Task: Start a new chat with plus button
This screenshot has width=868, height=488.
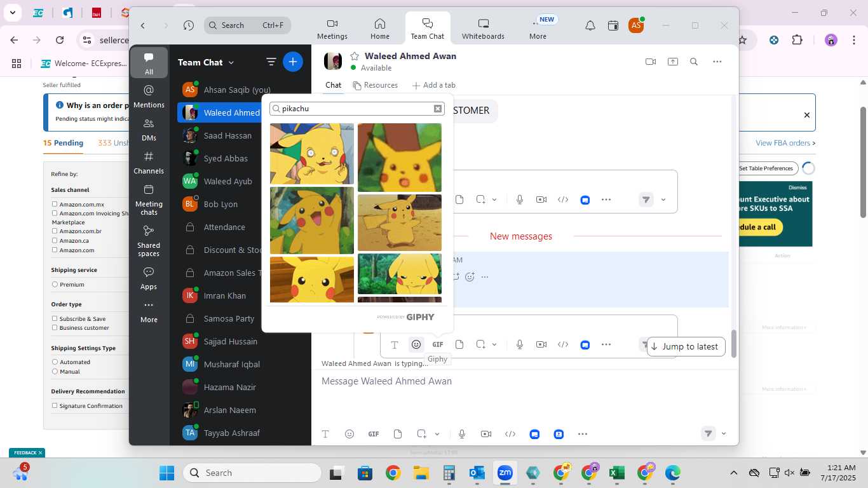Action: coord(293,62)
